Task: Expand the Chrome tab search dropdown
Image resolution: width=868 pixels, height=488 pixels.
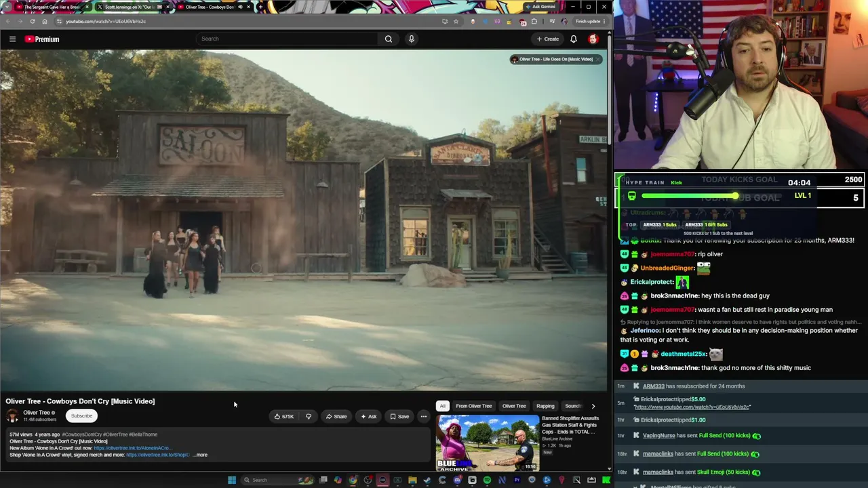Action: (x=6, y=7)
